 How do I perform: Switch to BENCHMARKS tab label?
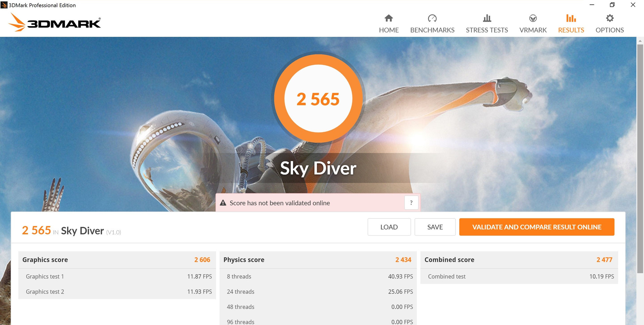tap(432, 30)
